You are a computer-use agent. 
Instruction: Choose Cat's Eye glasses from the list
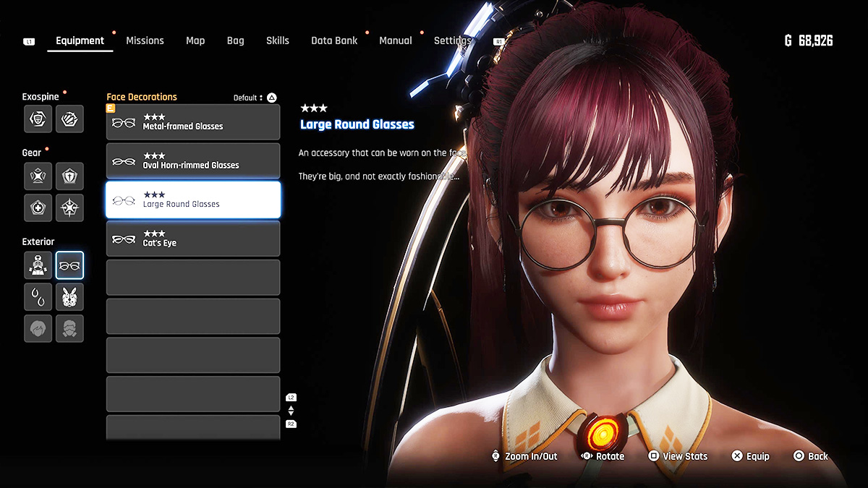pyautogui.click(x=193, y=239)
